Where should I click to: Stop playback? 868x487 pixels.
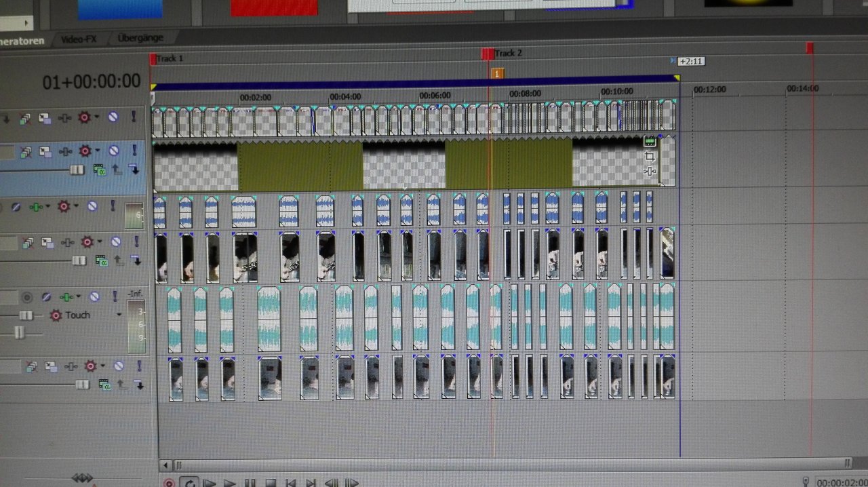tap(271, 483)
